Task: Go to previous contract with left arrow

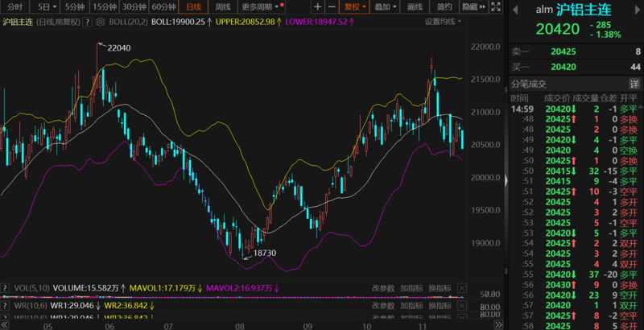Action: (x=515, y=10)
